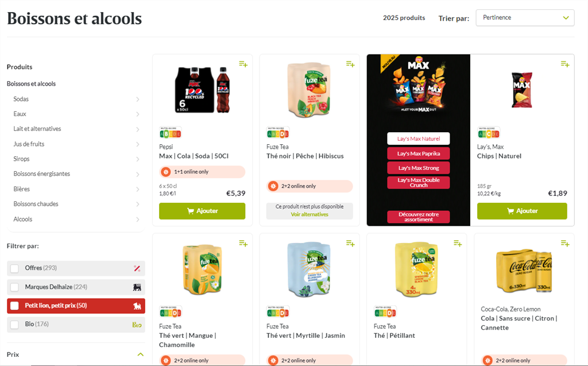Click add-to-list icon on Lay's Max Chips
The width and height of the screenshot is (588, 366).
pos(565,64)
